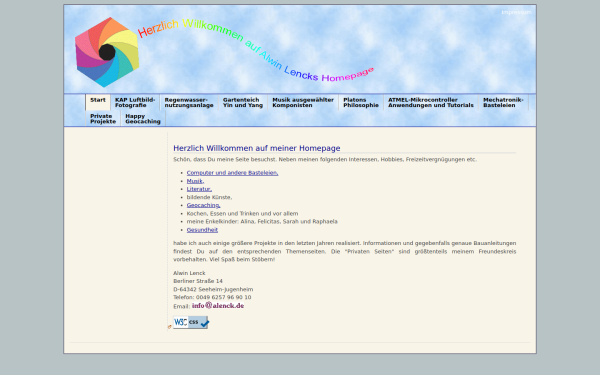This screenshot has height=375, width=600.
Task: Open the Happy Geocaching tab
Action: [143, 119]
